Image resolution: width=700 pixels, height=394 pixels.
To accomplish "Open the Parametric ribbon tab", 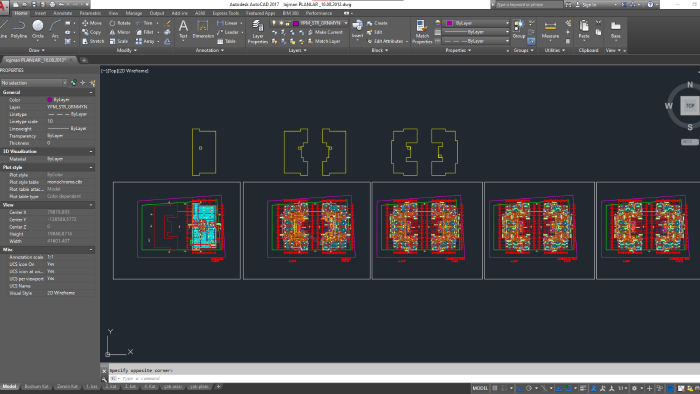I will pos(90,13).
